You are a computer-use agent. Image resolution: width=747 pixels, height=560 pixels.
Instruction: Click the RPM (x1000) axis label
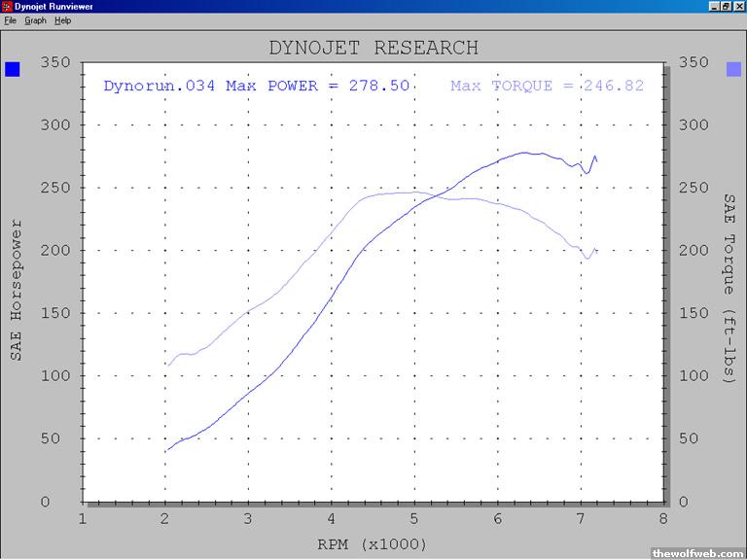[373, 543]
